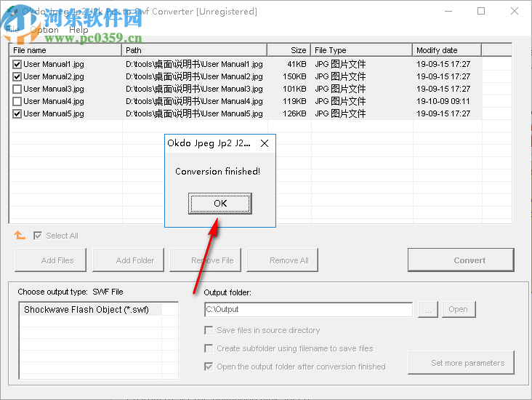
Task: Select the path of User Manual1.jpg
Action: click(x=194, y=64)
